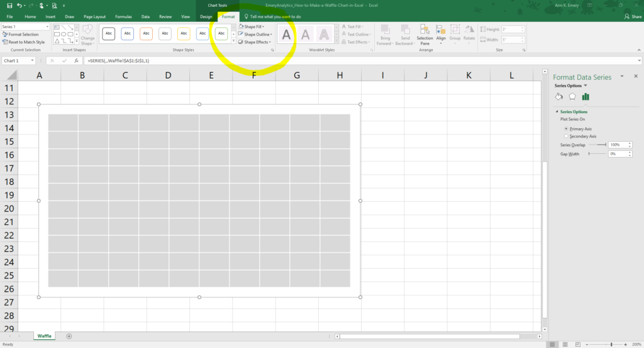Viewport: 644px width, 348px height.
Task: Collapse the ribbon with the caret arrow
Action: [x=639, y=50]
